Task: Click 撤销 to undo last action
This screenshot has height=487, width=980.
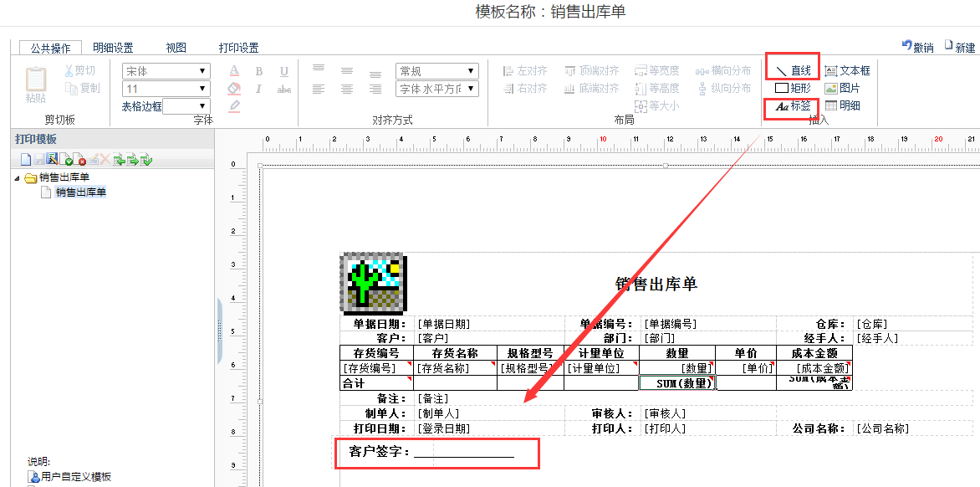Action: [x=917, y=47]
